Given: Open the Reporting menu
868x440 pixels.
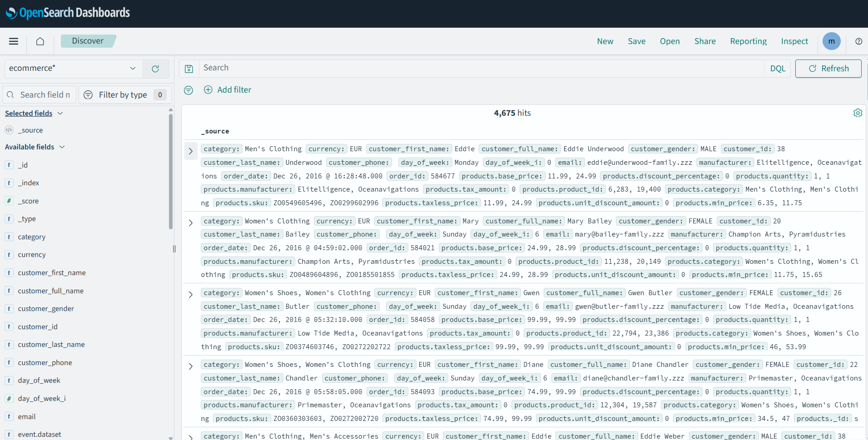Looking at the screenshot, I should tap(748, 41).
